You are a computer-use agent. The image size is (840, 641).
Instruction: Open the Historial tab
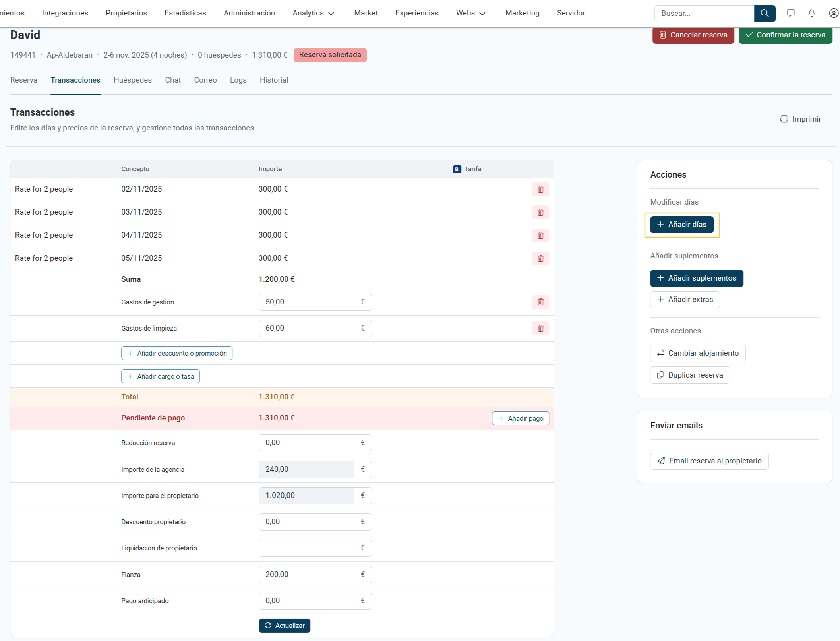click(x=274, y=80)
